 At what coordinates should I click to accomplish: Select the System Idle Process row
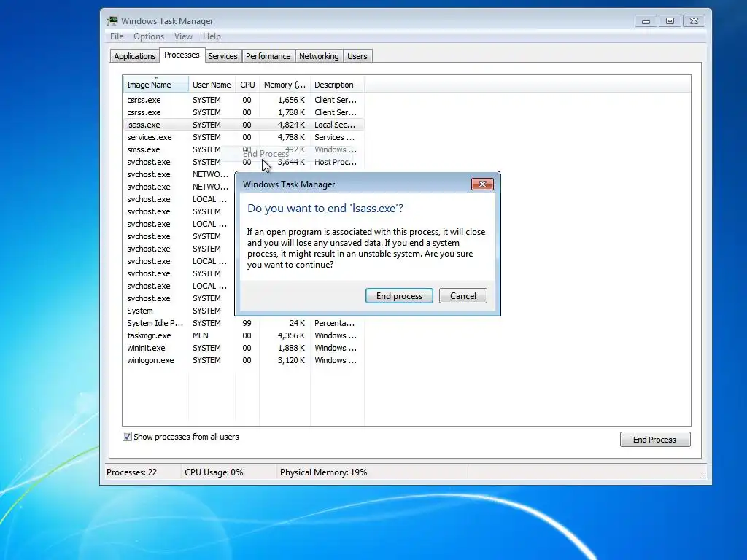(243, 323)
